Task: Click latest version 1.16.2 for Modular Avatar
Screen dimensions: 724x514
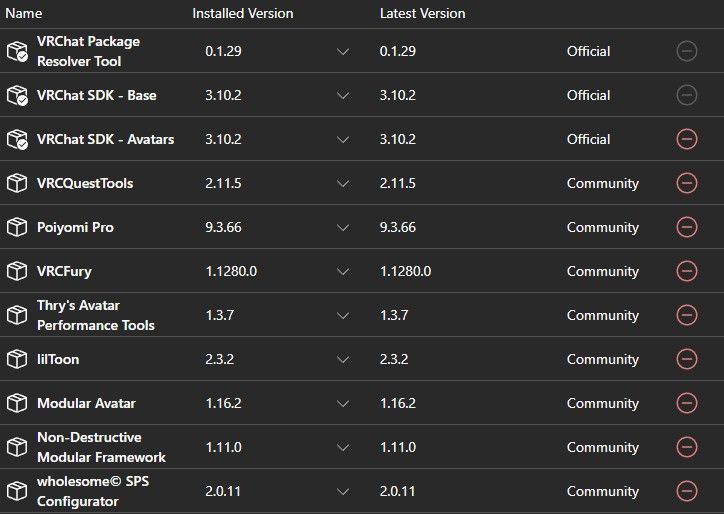Action: (x=398, y=403)
